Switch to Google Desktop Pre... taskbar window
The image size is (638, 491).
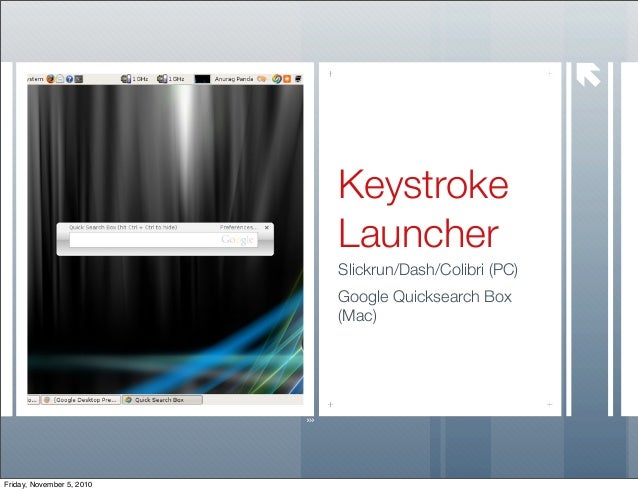click(x=81, y=400)
